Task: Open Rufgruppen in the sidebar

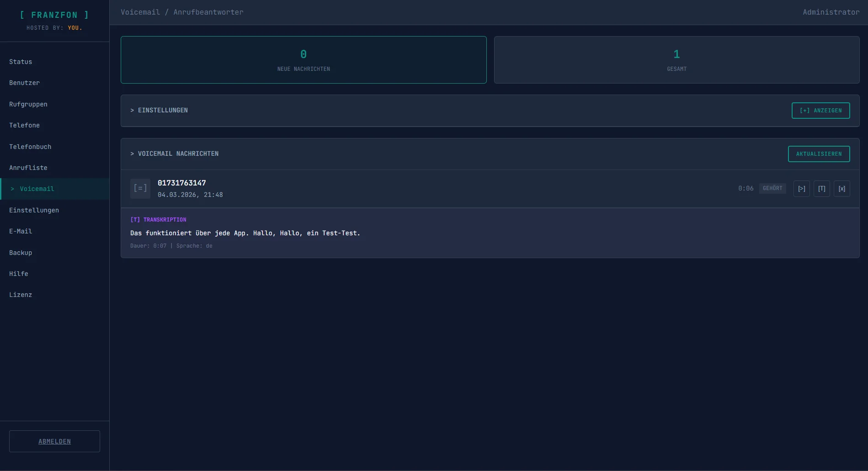Action: pyautogui.click(x=28, y=104)
